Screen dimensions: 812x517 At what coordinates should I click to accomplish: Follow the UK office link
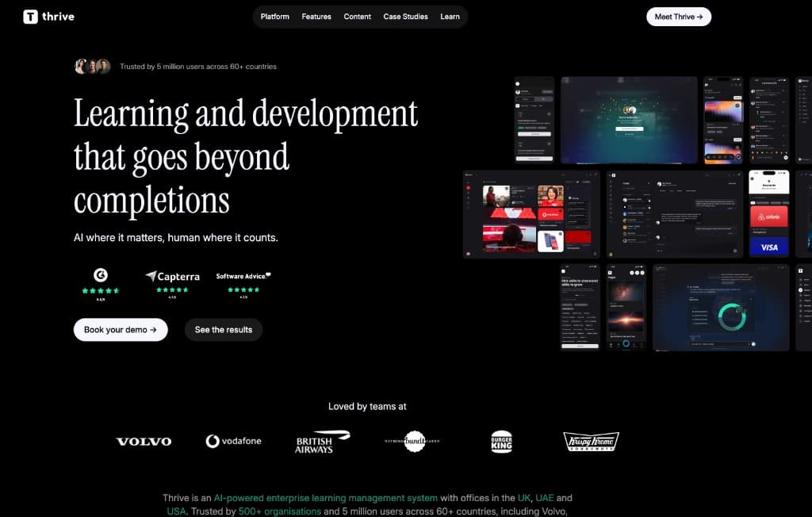tap(524, 498)
